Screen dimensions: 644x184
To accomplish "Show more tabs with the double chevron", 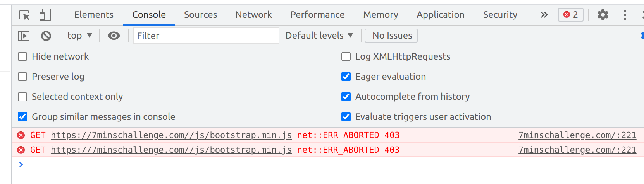I will point(544,15).
